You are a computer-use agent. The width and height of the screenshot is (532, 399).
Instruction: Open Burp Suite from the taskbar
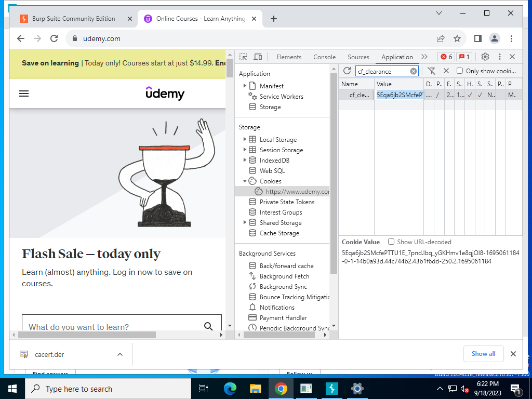click(x=331, y=389)
